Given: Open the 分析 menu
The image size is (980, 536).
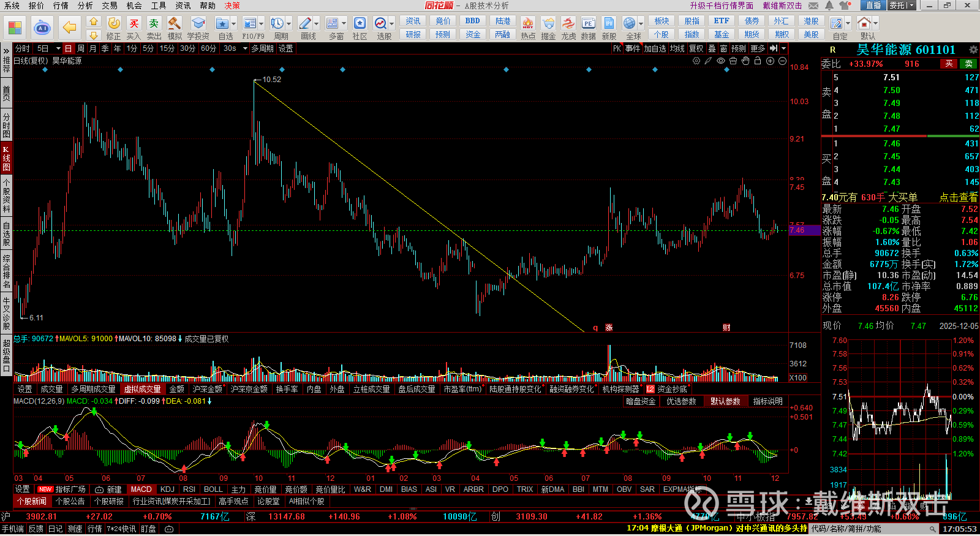Looking at the screenshot, I should click(85, 6).
